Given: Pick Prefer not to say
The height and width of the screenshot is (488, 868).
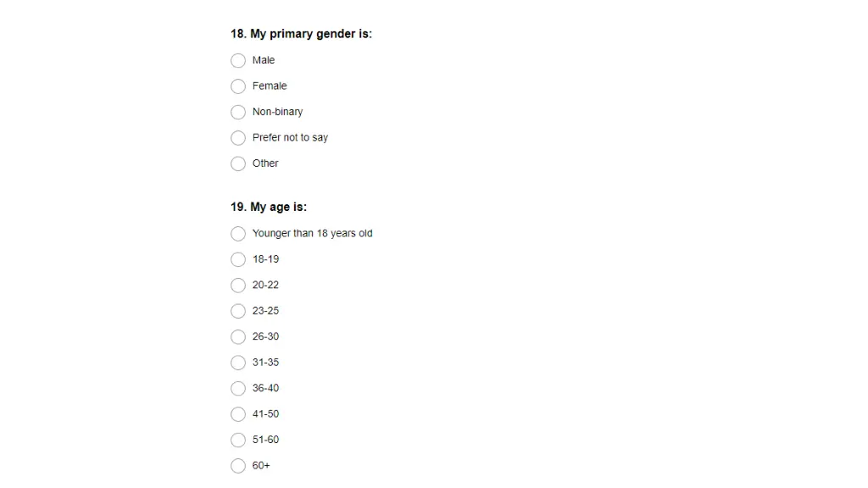Looking at the screenshot, I should click(x=238, y=138).
